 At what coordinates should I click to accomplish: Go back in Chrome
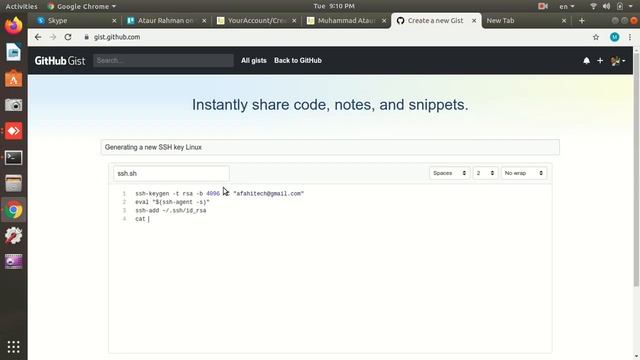click(38, 37)
